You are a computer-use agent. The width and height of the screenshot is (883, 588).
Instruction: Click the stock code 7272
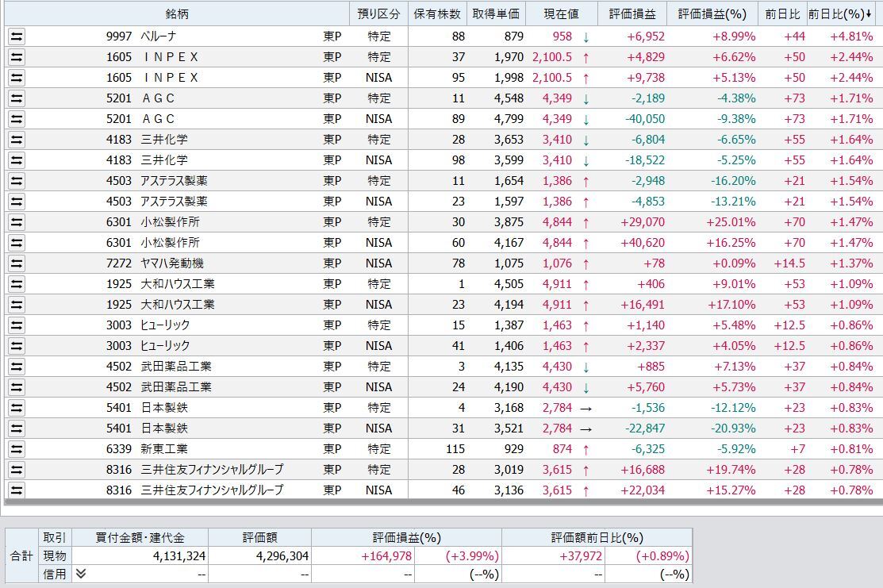[119, 263]
